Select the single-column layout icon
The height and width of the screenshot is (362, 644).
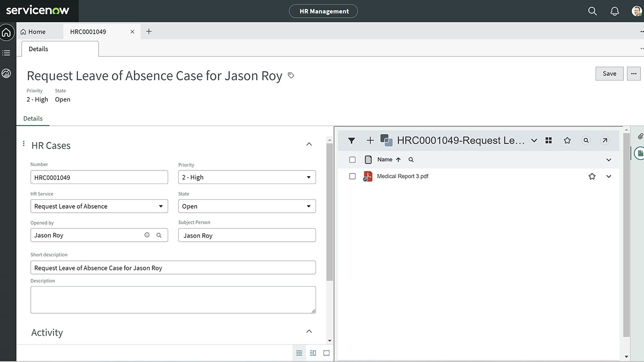299,353
